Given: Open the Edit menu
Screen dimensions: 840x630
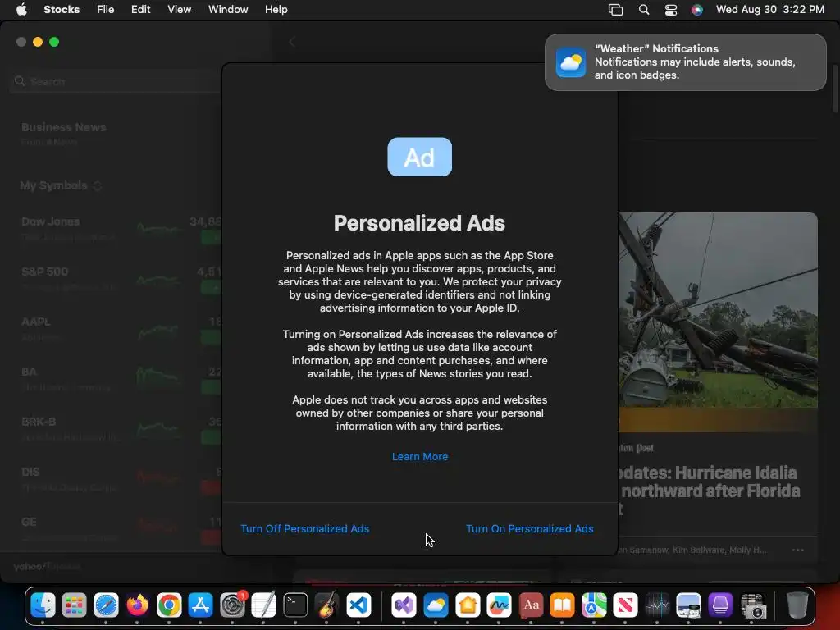Looking at the screenshot, I should [140, 10].
